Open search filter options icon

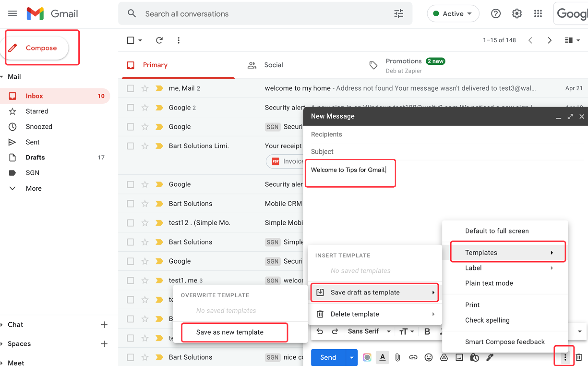point(398,13)
